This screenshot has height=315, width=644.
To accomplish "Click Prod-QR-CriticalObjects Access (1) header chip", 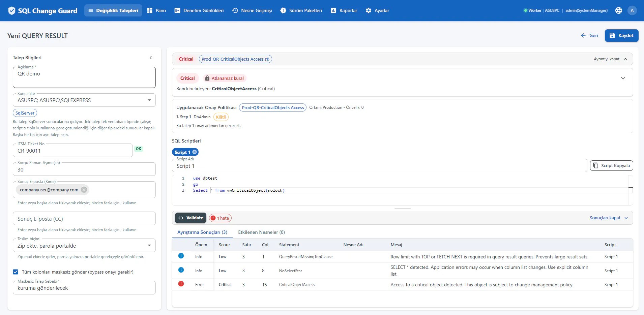I will (x=235, y=59).
